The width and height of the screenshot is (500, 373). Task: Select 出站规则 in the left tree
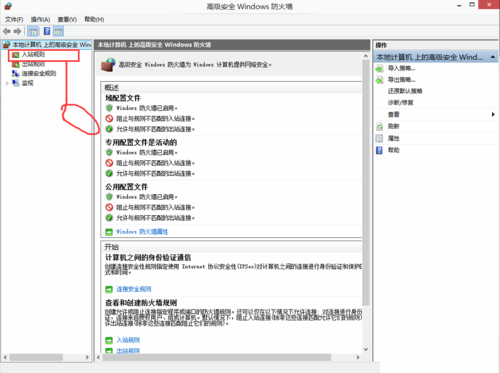pyautogui.click(x=33, y=64)
